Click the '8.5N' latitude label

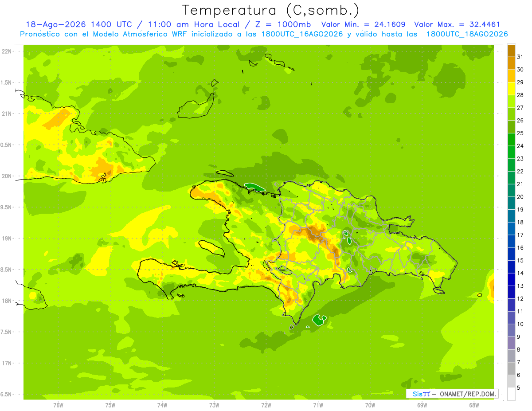6,270
